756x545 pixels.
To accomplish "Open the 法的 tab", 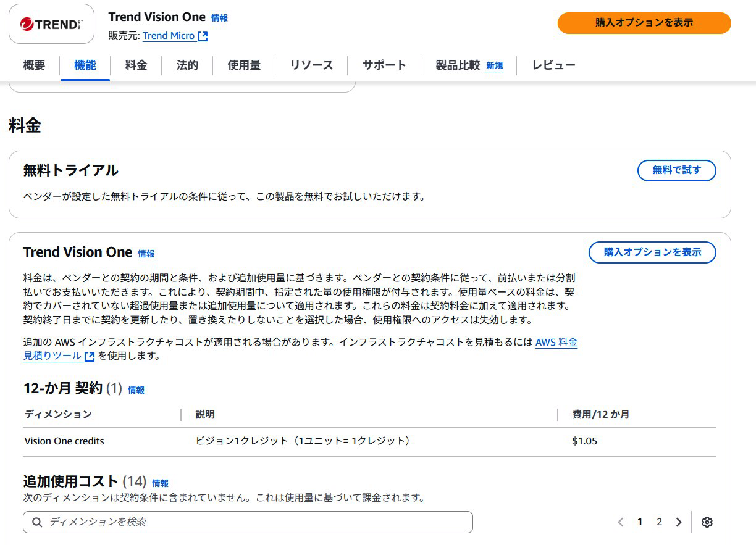I will pos(187,65).
